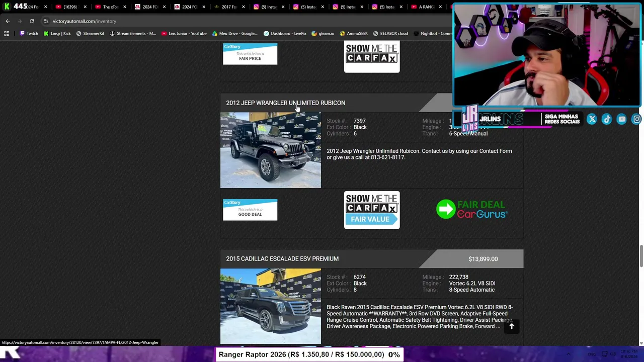Switch to the 'A RANG' tab
644x362 pixels.
coord(426,7)
